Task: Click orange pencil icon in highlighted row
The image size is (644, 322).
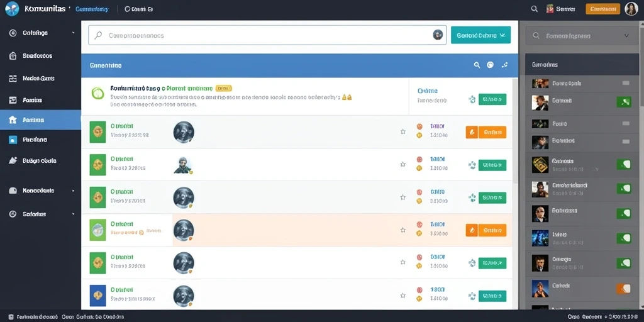Action: coord(472,230)
